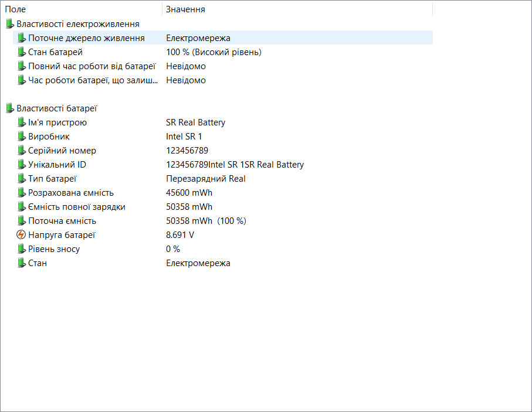Image resolution: width=532 pixels, height=412 pixels.
Task: Select the 'Рівень зносу' row
Action: [222, 249]
